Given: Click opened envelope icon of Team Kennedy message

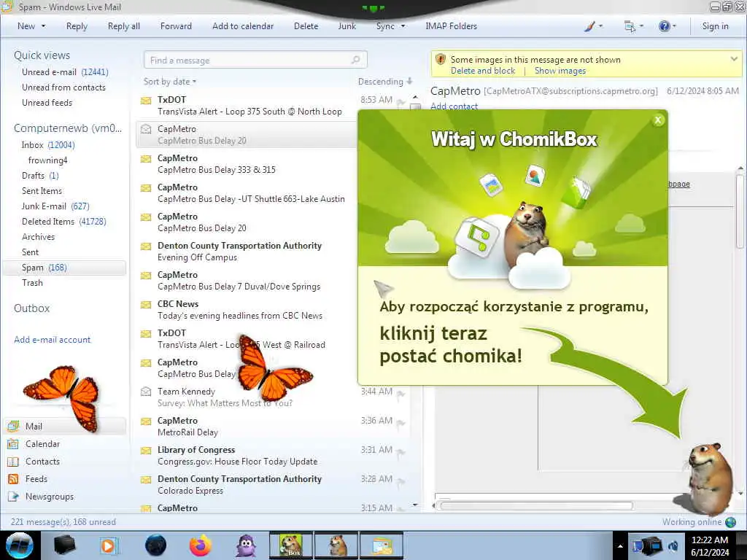Looking at the screenshot, I should click(146, 392).
